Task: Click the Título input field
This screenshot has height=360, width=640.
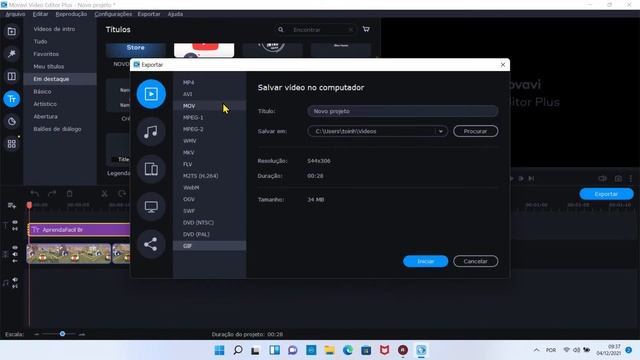Action: pos(402,111)
